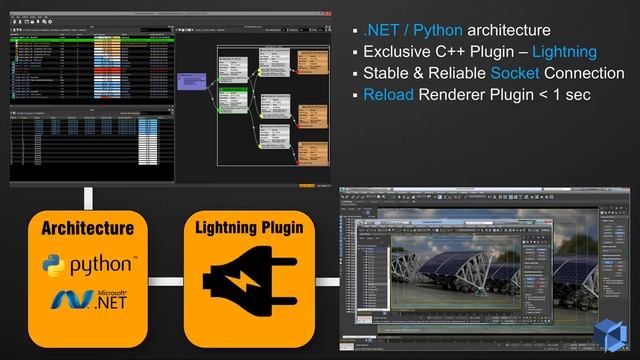Screen dimensions: 640x360
Task: Click the solar panel render preview
Action: (x=456, y=273)
